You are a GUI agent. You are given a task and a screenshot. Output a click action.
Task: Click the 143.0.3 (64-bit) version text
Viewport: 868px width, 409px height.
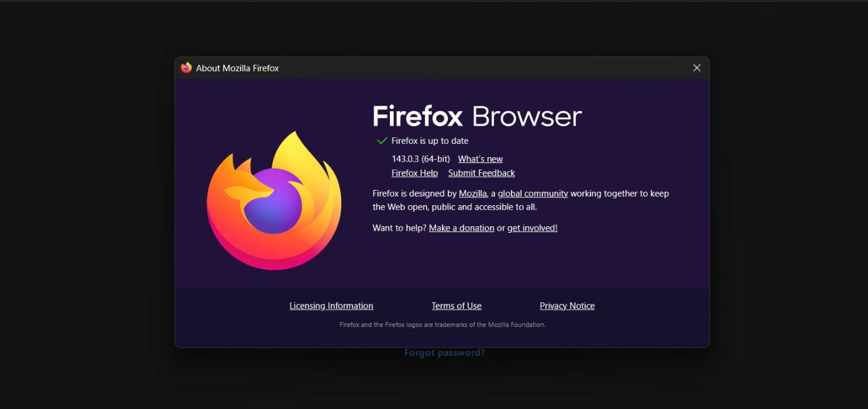click(x=420, y=159)
